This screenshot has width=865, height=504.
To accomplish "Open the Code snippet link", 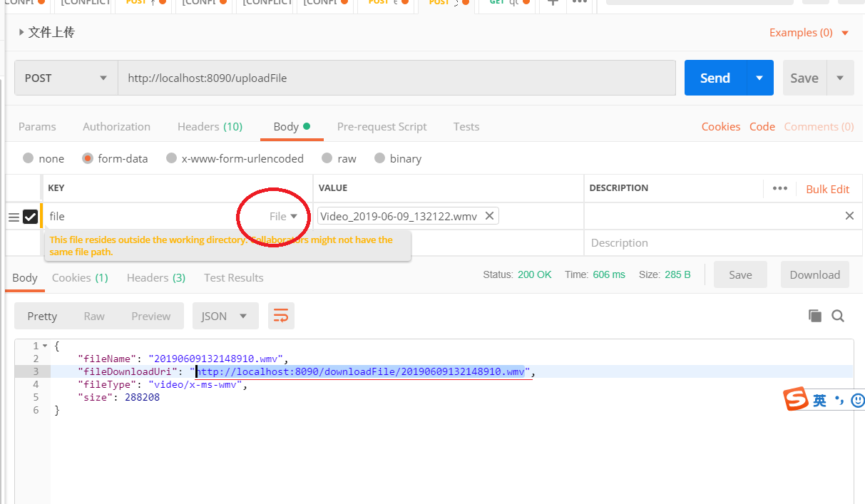I will point(762,126).
